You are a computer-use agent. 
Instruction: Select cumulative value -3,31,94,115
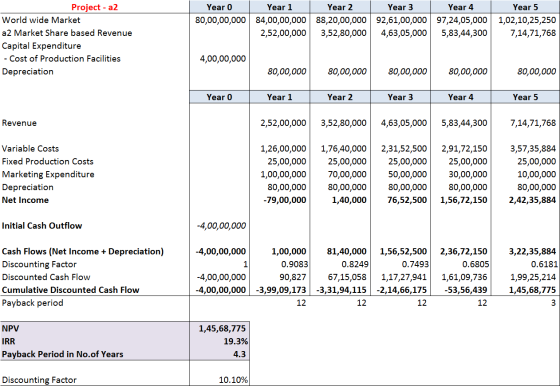341,290
